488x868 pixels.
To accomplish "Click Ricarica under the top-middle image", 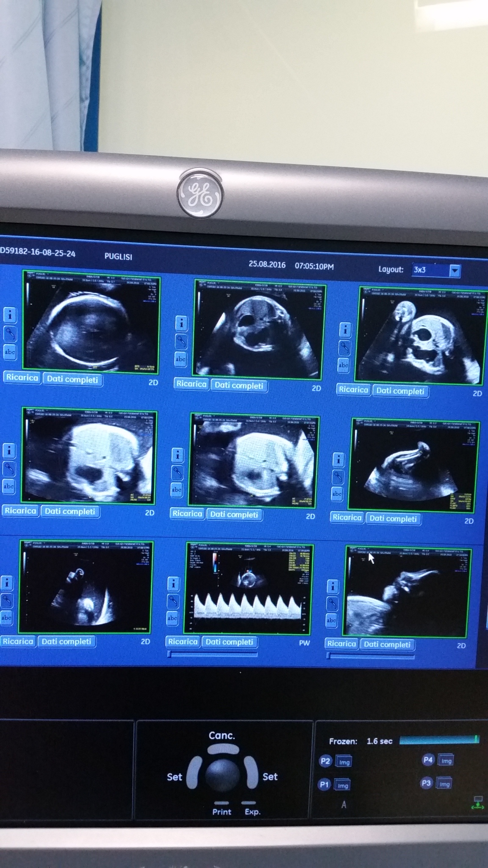I will tap(191, 384).
